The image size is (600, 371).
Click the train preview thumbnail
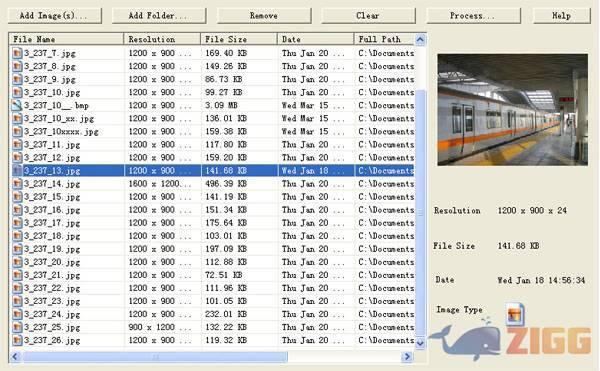(x=512, y=109)
